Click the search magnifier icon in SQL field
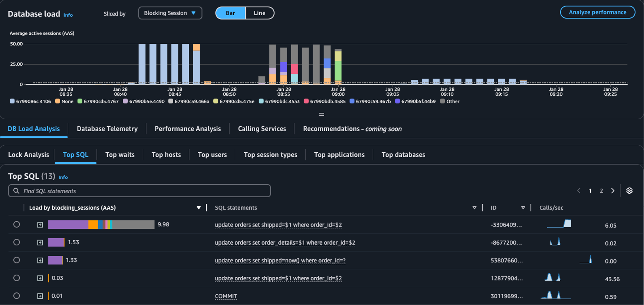Image resolution: width=644 pixels, height=305 pixels. pyautogui.click(x=16, y=191)
